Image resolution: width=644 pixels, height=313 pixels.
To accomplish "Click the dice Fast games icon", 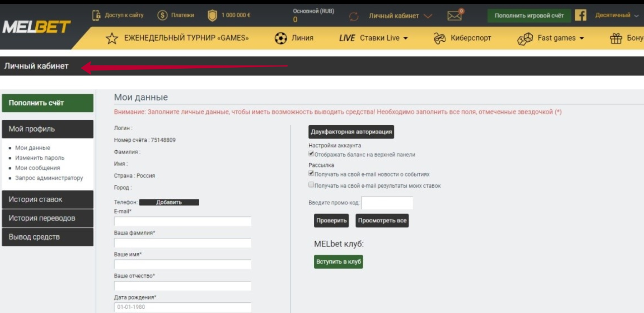I will tap(525, 38).
